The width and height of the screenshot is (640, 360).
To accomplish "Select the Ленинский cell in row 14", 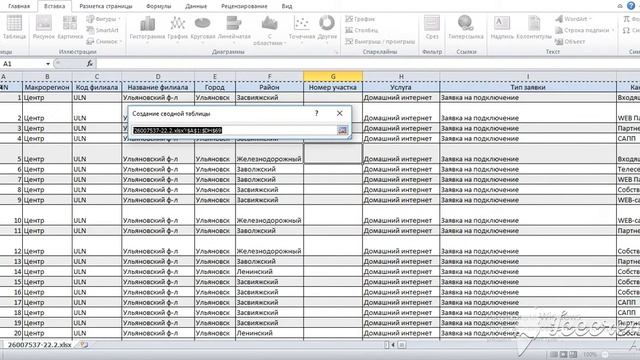I will 269,271.
